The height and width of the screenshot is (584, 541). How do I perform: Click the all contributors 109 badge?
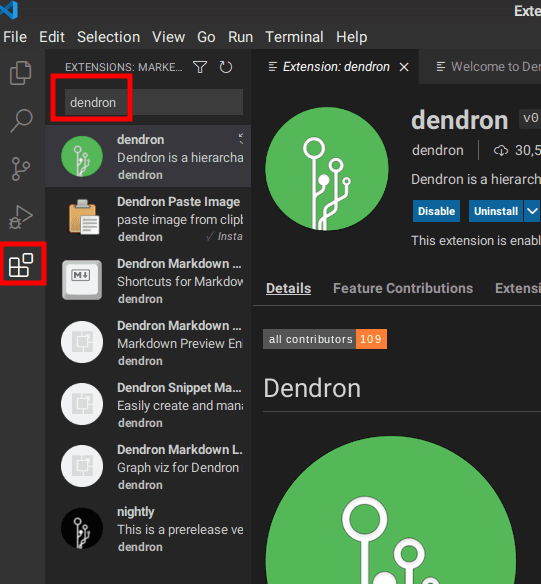pyautogui.click(x=325, y=339)
